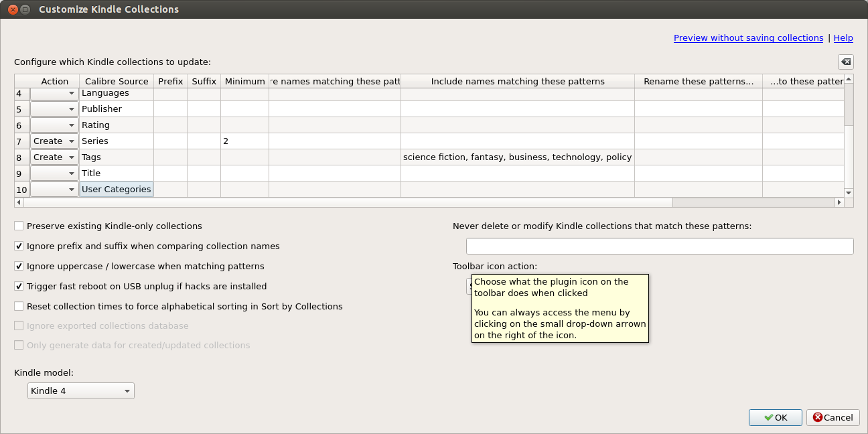Uncheck Ignore prefix and suffix option
The width and height of the screenshot is (868, 434).
pyautogui.click(x=19, y=246)
